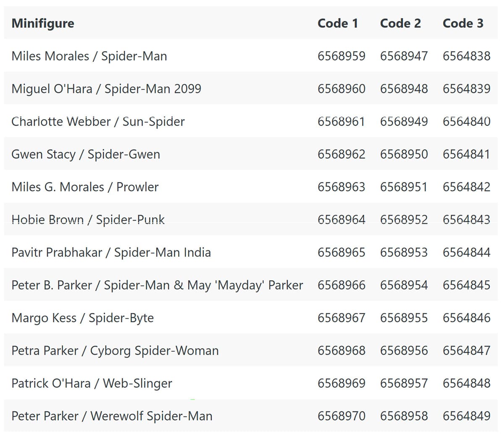
Task: Select Petra Parker / Cyborg Spider-Woman entry
Action: point(115,351)
